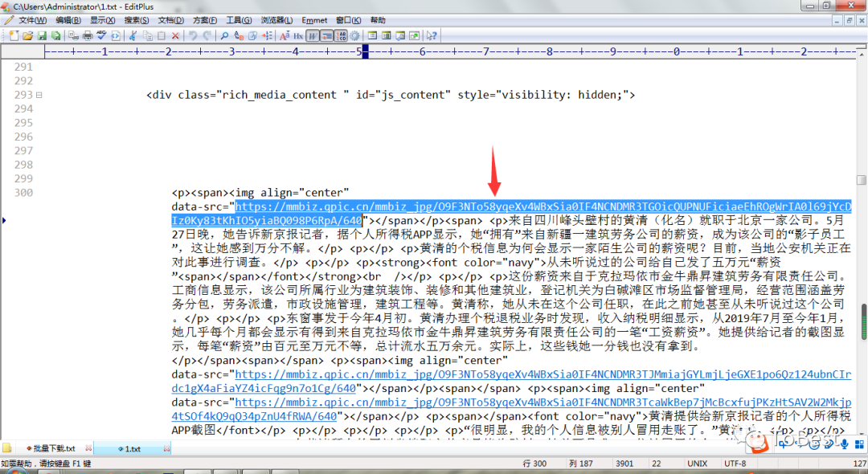
Task: Click the full screen toolbar icon
Action: point(414,36)
